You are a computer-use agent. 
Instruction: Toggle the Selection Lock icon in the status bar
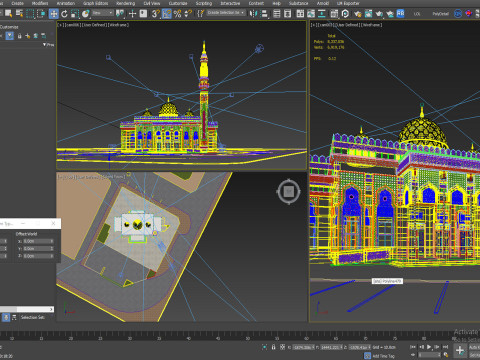273,347
